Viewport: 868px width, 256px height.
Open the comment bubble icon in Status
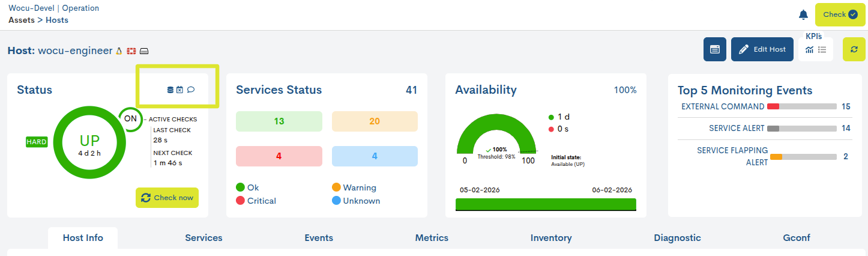point(191,90)
